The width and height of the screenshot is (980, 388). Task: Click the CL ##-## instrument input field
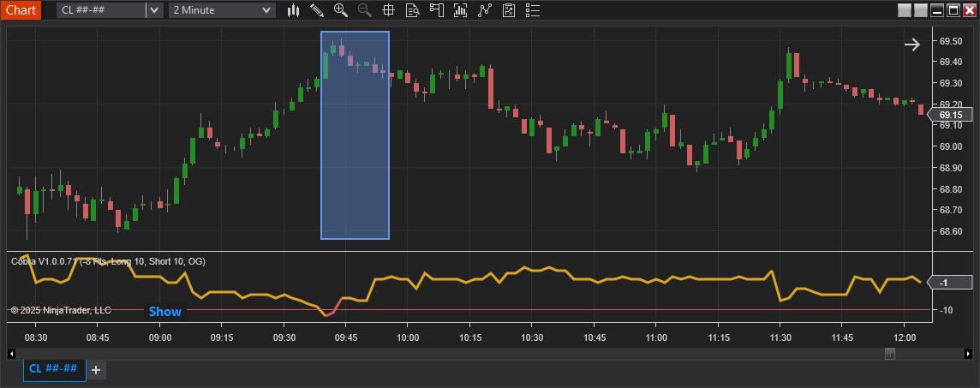coord(100,10)
